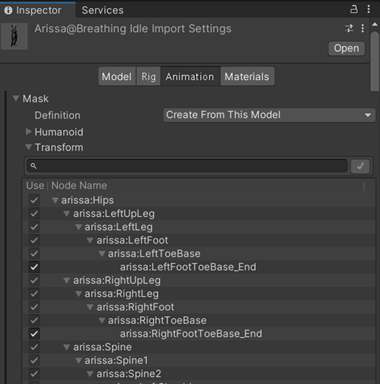
Task: Uncheck the arissa:LeftLeg Use checkbox
Action: point(34,227)
